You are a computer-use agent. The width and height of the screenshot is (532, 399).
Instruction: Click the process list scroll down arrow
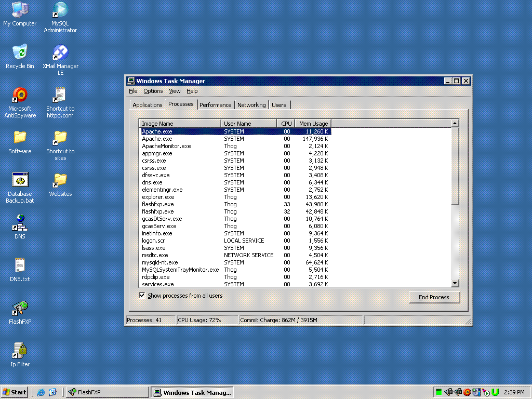tap(455, 283)
